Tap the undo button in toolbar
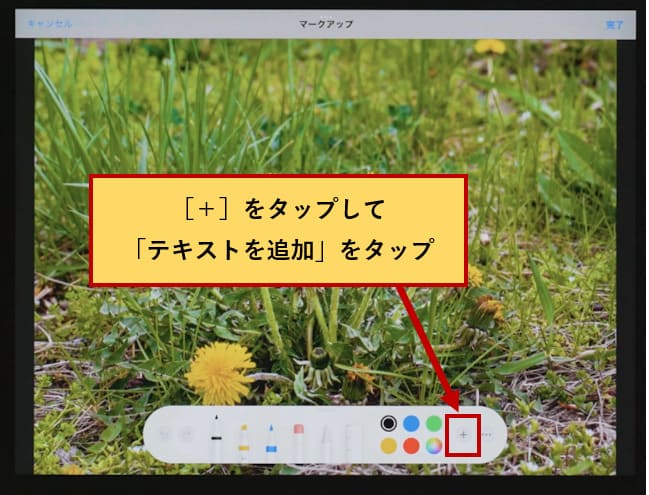Viewport: 649px width, 495px height. (x=164, y=435)
